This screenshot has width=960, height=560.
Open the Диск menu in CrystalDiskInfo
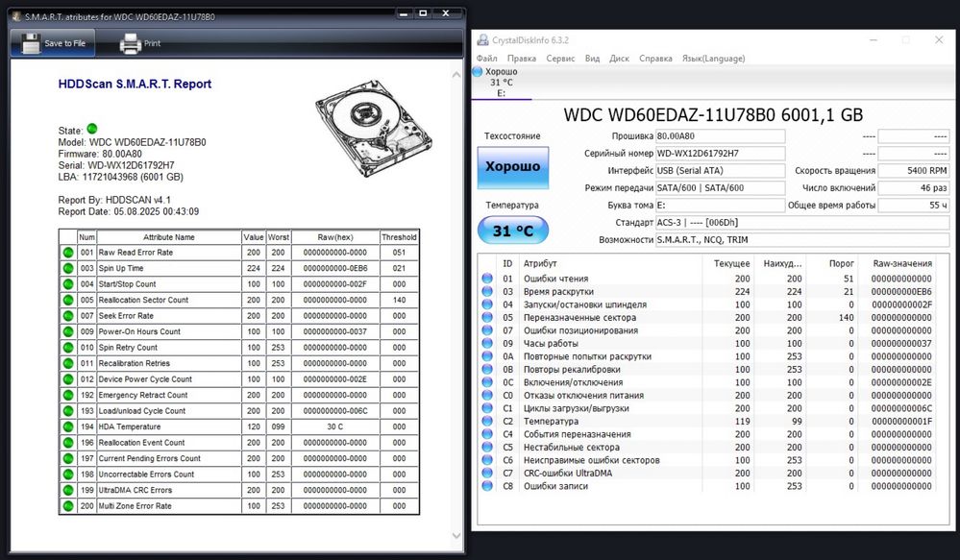point(619,59)
